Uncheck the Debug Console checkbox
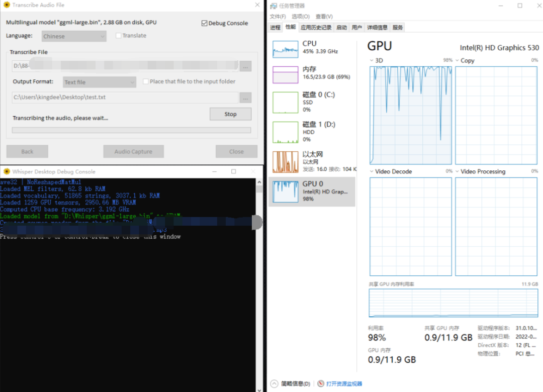 tap(204, 23)
